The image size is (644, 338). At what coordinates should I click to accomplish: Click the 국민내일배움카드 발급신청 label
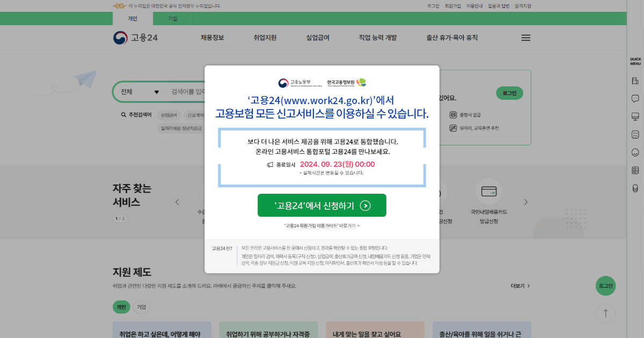click(x=489, y=217)
